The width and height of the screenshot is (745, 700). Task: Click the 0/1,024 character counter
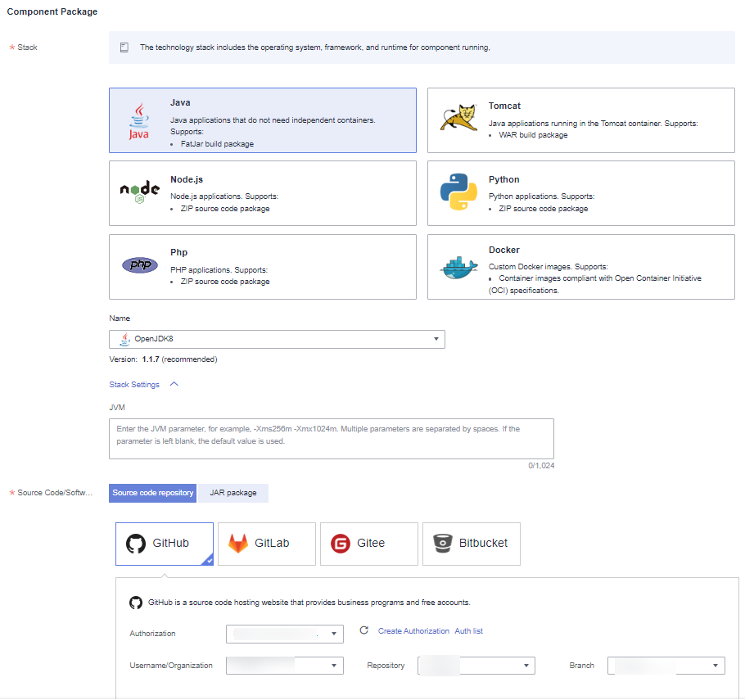point(541,466)
